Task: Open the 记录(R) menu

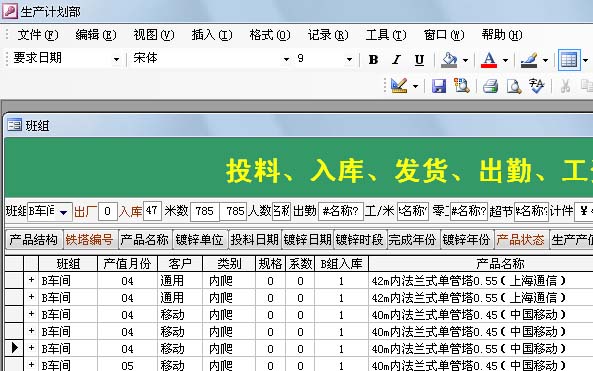Action: pos(328,35)
